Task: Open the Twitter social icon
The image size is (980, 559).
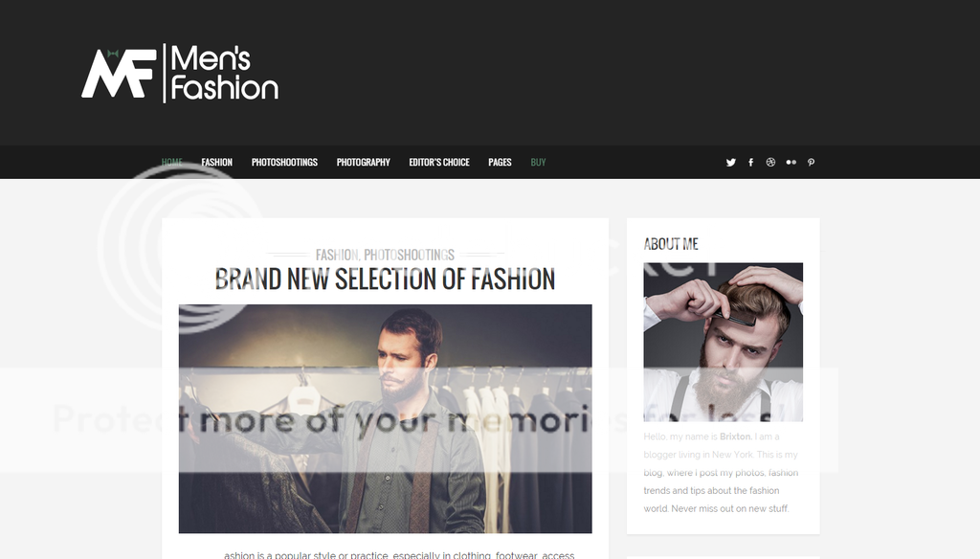Action: (730, 163)
